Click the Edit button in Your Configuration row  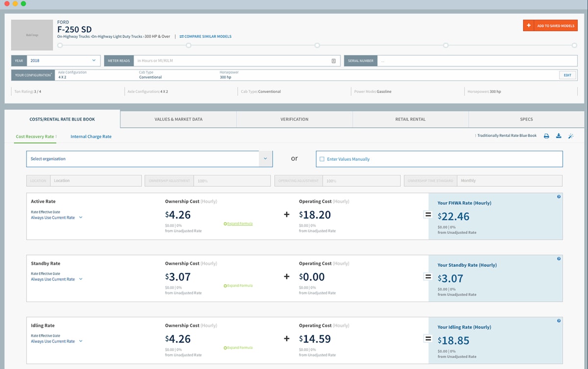pos(567,75)
